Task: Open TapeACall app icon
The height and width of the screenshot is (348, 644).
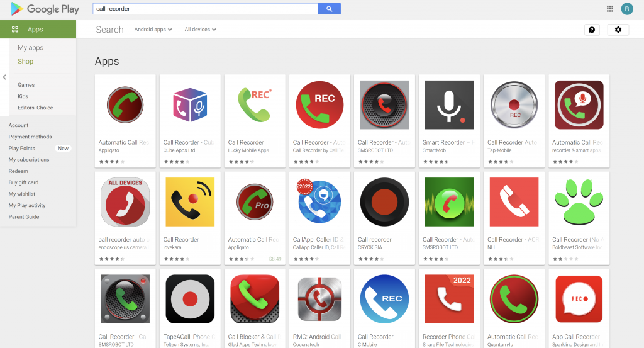Action: 190,299
